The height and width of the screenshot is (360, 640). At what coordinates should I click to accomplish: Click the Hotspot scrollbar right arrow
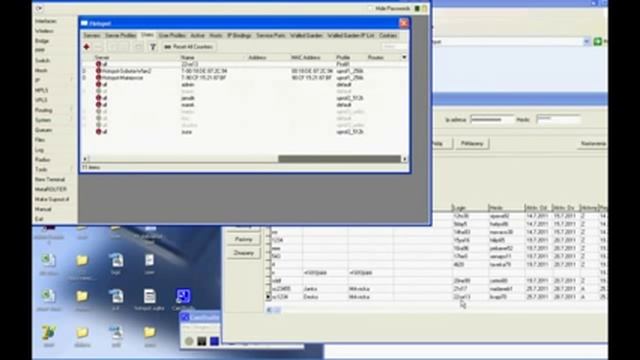404,159
